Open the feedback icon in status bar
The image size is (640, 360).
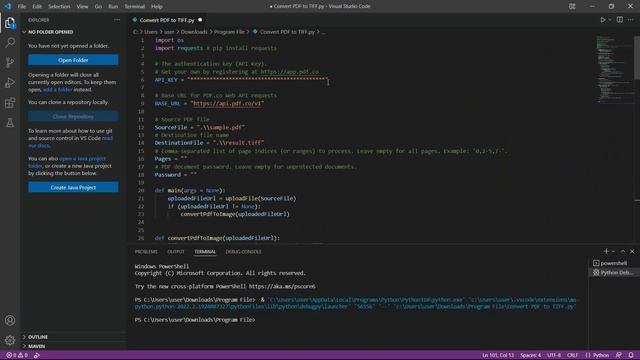[619, 355]
